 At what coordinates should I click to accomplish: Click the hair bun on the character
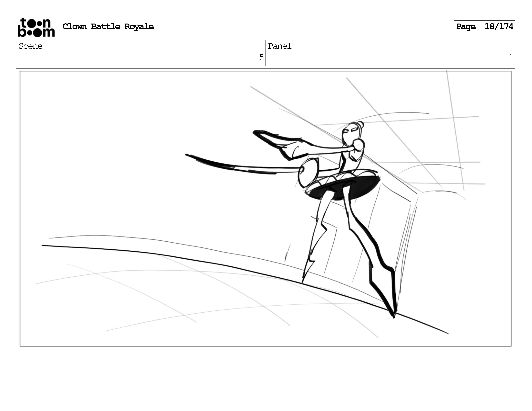coord(361,125)
